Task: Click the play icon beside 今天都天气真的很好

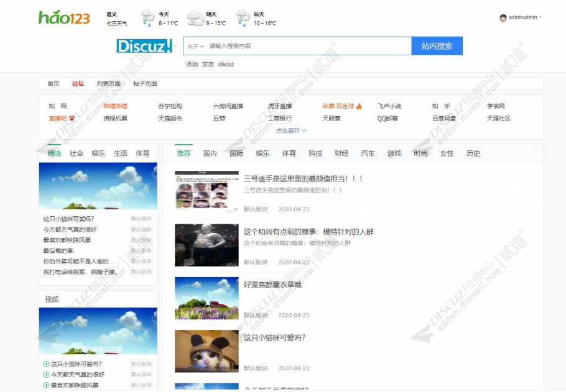Action: 46,375
